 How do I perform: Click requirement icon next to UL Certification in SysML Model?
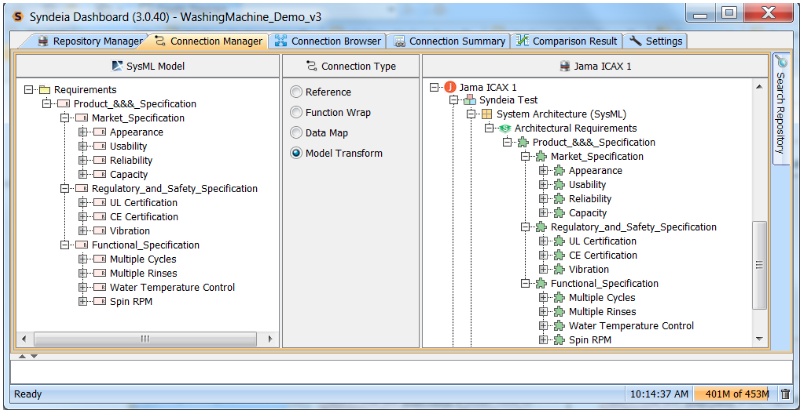[x=99, y=203]
